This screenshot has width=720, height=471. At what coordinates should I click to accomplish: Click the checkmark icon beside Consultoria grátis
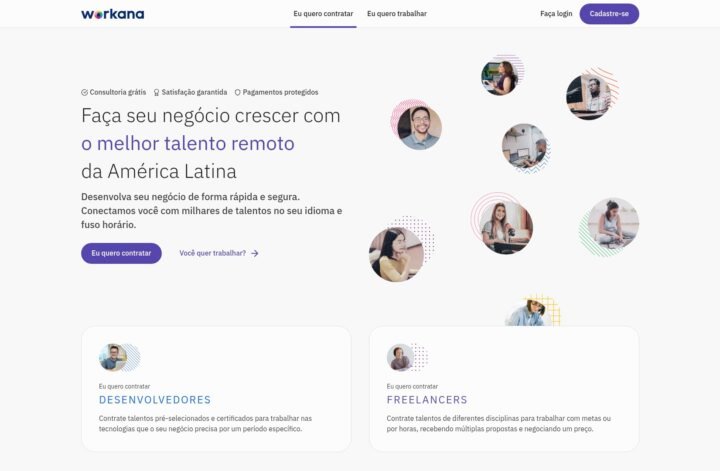pyautogui.click(x=84, y=92)
